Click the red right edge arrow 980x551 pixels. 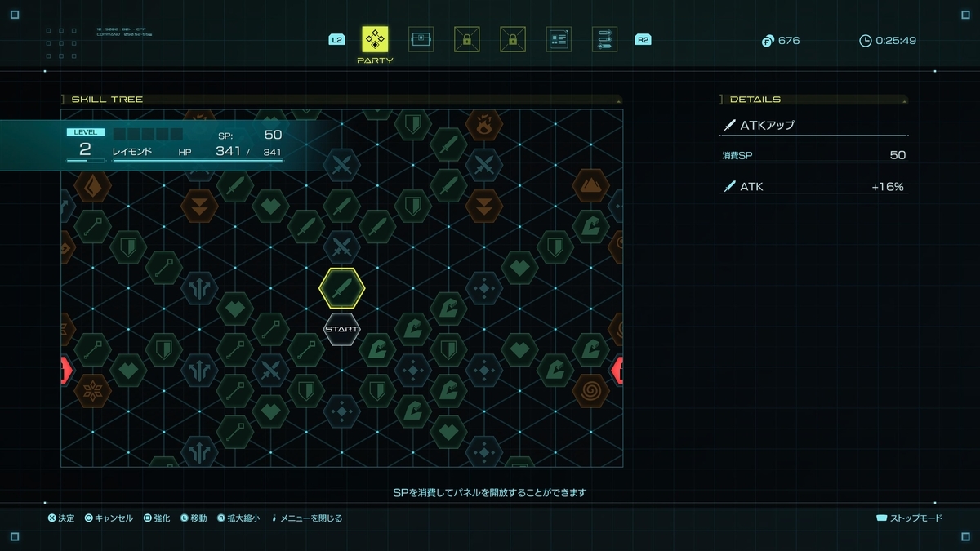pyautogui.click(x=617, y=370)
